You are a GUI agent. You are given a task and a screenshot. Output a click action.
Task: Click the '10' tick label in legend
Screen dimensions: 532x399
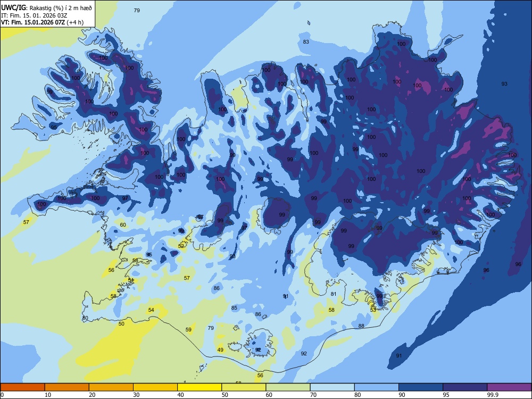pos(48,395)
